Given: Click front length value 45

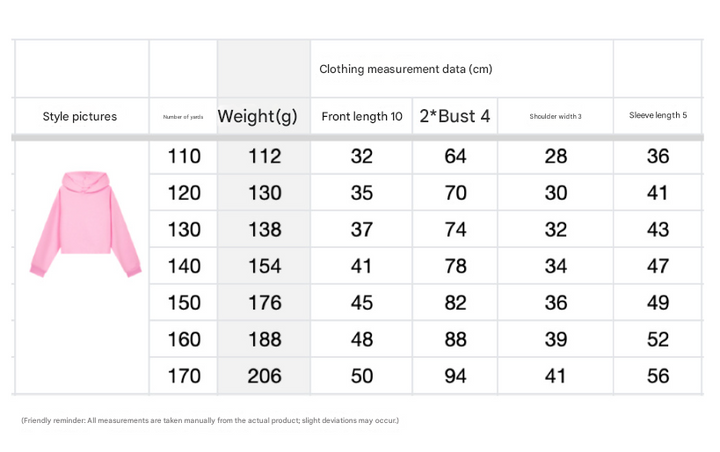Looking at the screenshot, I should (362, 303).
